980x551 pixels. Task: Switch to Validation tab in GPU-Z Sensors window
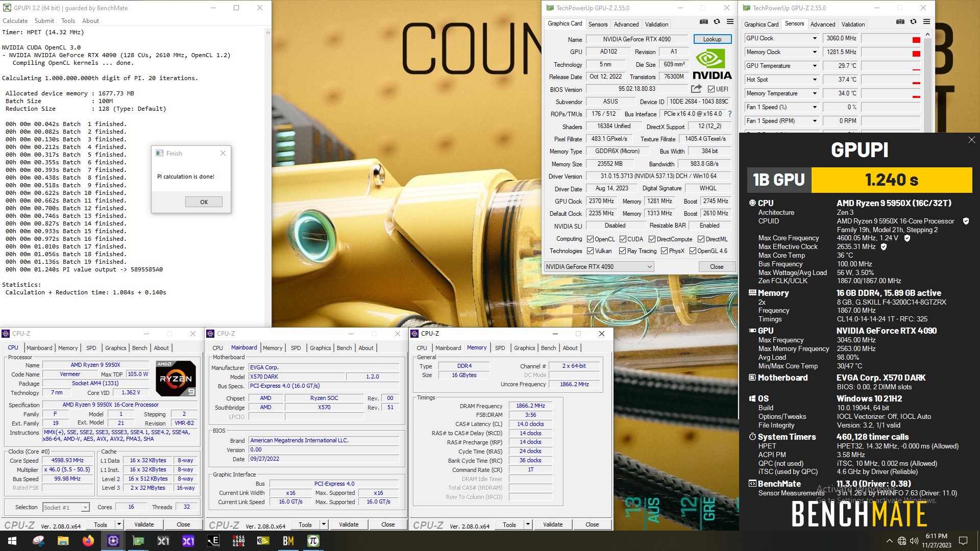853,24
